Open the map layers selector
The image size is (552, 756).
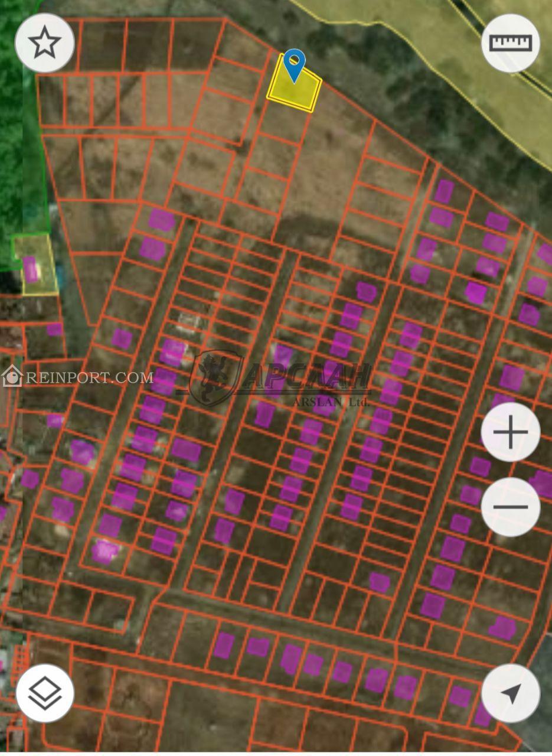(x=45, y=693)
